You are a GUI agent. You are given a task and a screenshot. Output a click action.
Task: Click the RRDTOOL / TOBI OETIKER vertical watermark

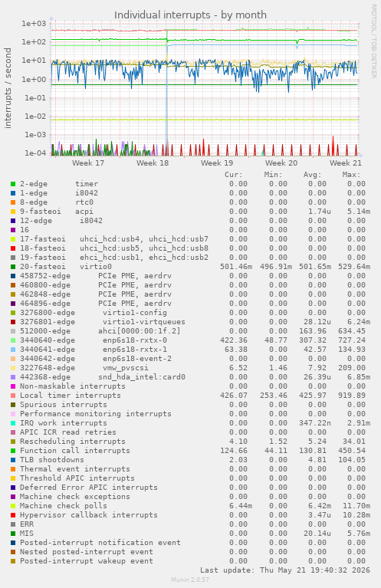point(373,41)
